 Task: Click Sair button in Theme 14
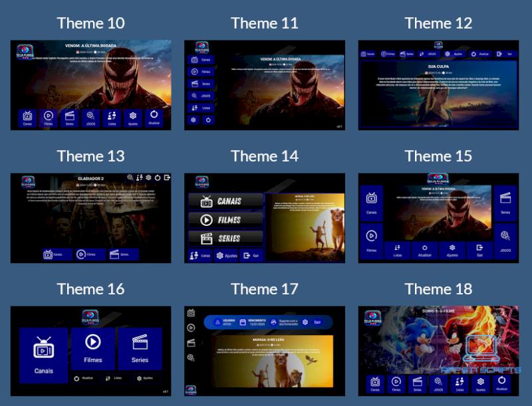(251, 256)
